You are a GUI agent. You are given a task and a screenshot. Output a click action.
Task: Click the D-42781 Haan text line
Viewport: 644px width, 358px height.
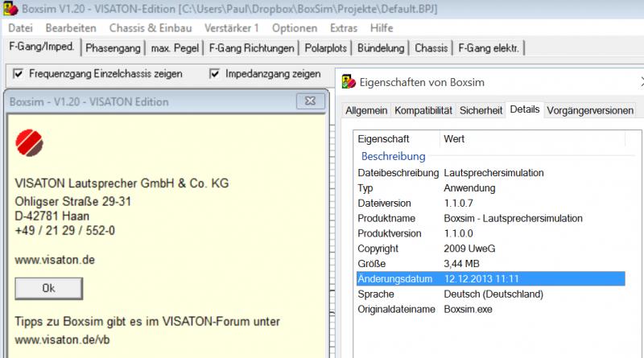(52, 216)
